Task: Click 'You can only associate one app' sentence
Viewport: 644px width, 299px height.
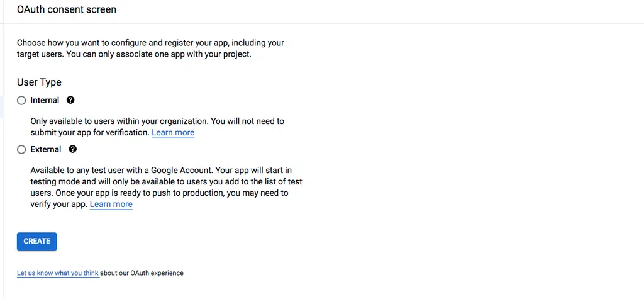Action: tap(158, 54)
